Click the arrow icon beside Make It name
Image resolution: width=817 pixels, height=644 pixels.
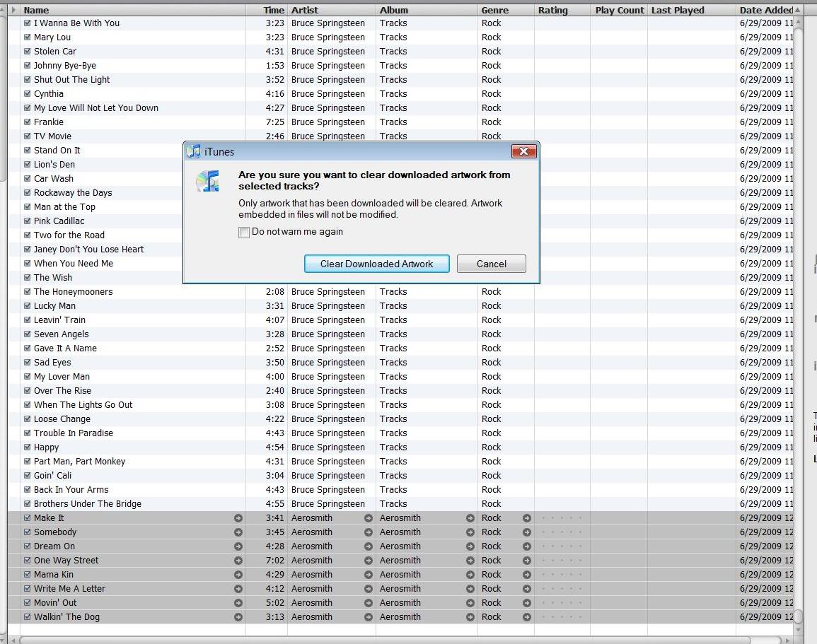point(238,518)
